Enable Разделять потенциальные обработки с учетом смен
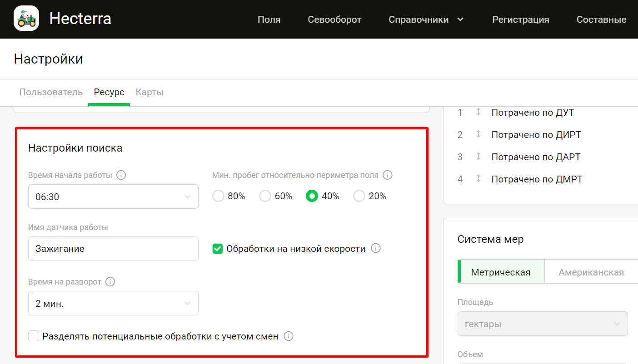 [x=34, y=336]
